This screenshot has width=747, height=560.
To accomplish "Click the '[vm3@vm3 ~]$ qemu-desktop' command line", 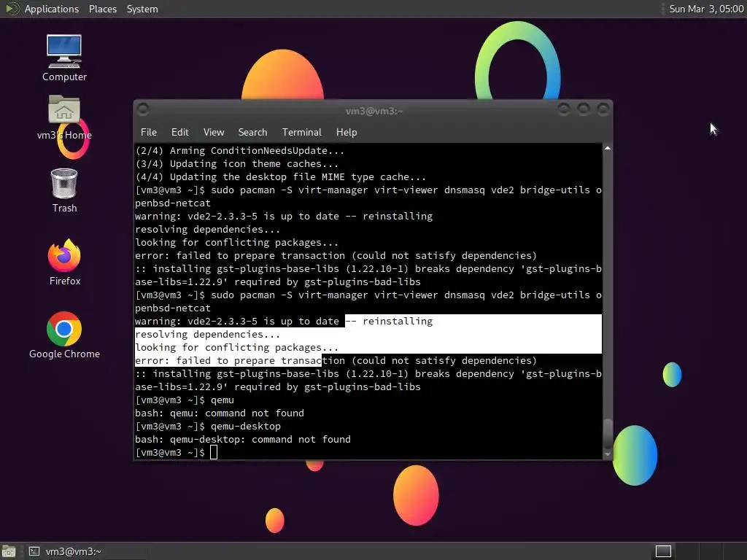I will pos(208,426).
